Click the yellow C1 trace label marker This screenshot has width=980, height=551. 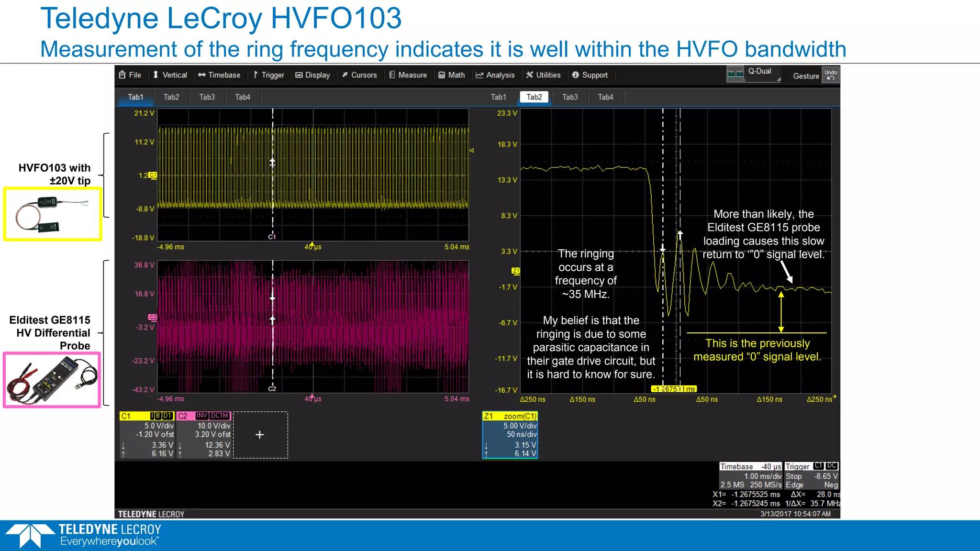click(153, 175)
